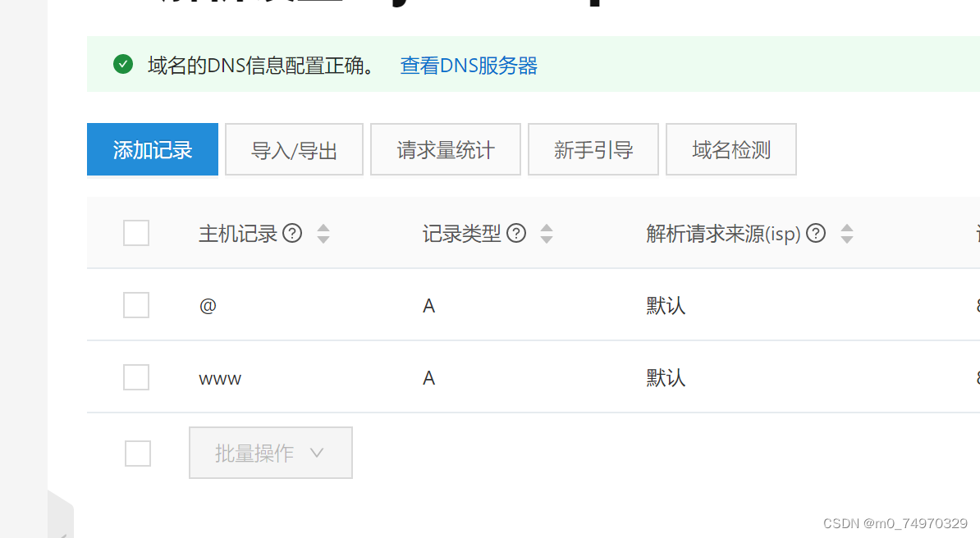Sort by 主机记录 column arrows
This screenshot has width=980, height=538.
tap(323, 234)
